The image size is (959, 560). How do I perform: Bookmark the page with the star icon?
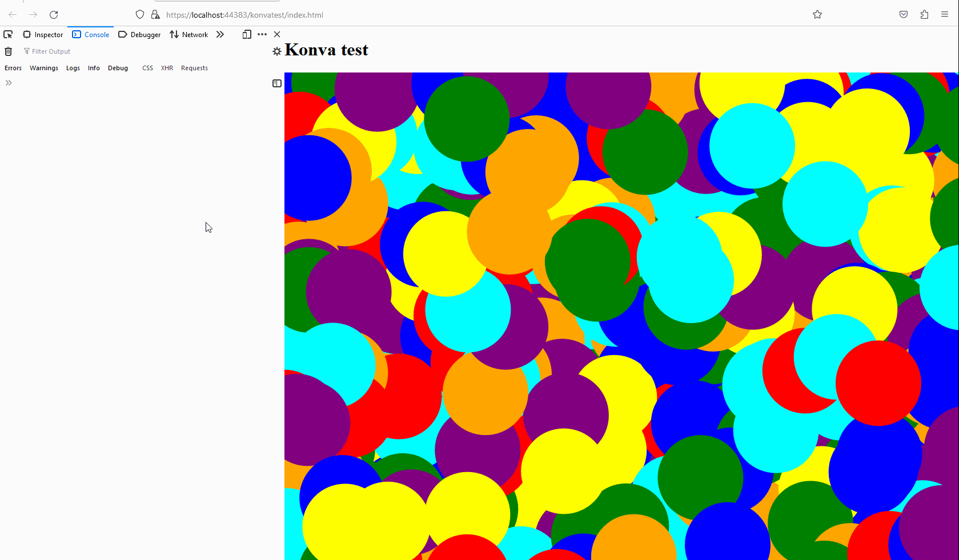(x=817, y=14)
